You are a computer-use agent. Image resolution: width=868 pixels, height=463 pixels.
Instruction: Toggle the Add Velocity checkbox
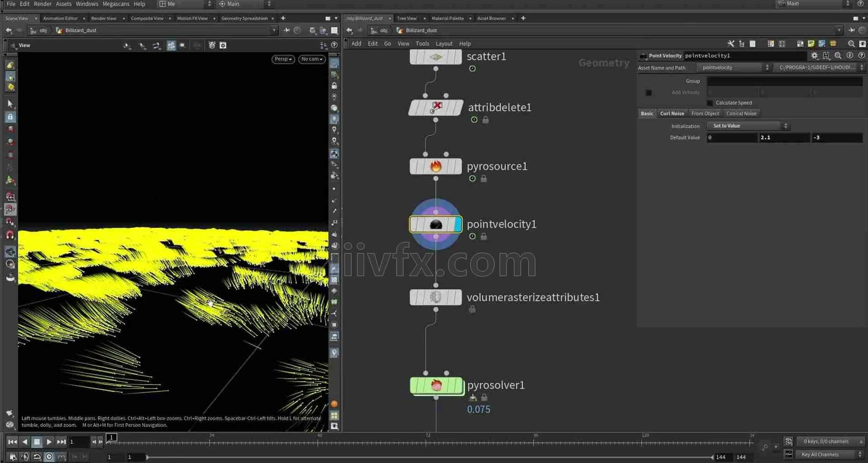point(649,92)
